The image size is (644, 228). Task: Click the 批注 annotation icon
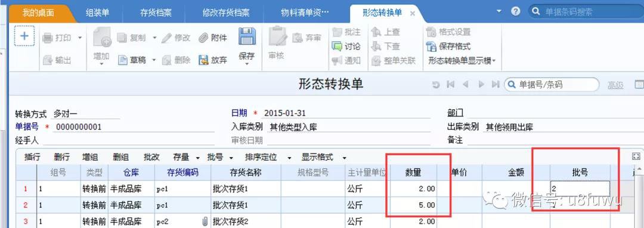click(x=337, y=32)
